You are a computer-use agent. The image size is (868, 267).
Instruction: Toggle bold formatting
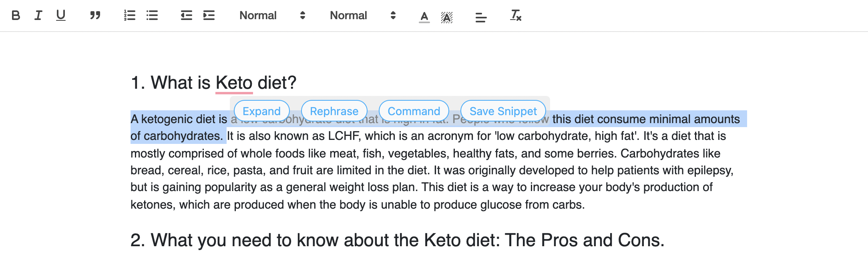click(x=16, y=16)
